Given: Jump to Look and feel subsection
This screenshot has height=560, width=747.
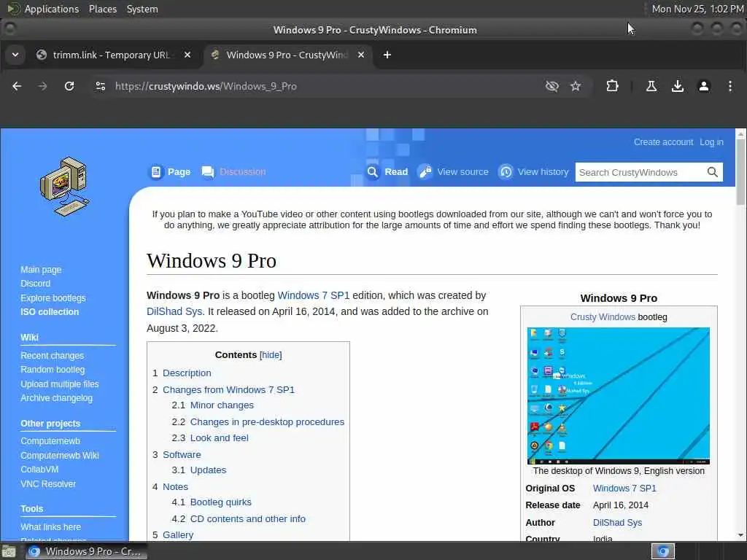Looking at the screenshot, I should point(219,437).
